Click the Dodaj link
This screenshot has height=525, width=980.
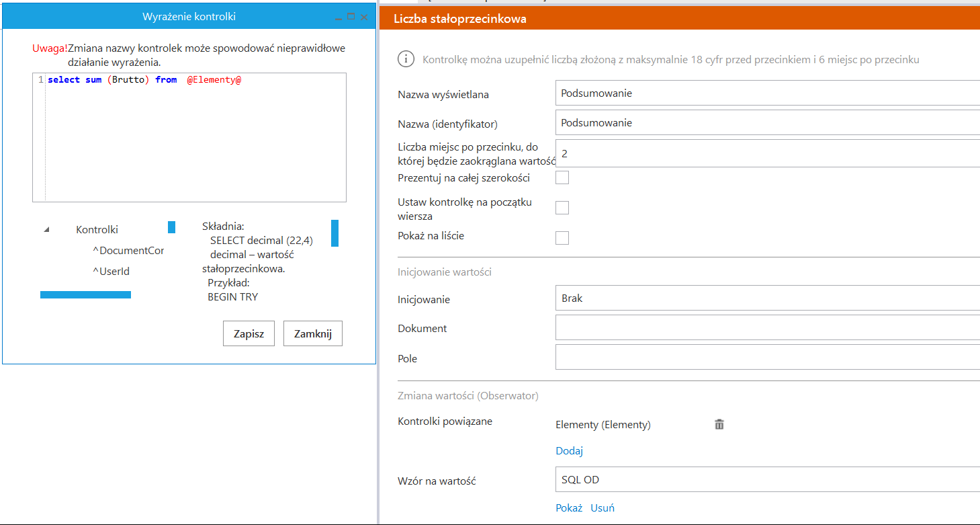[569, 451]
